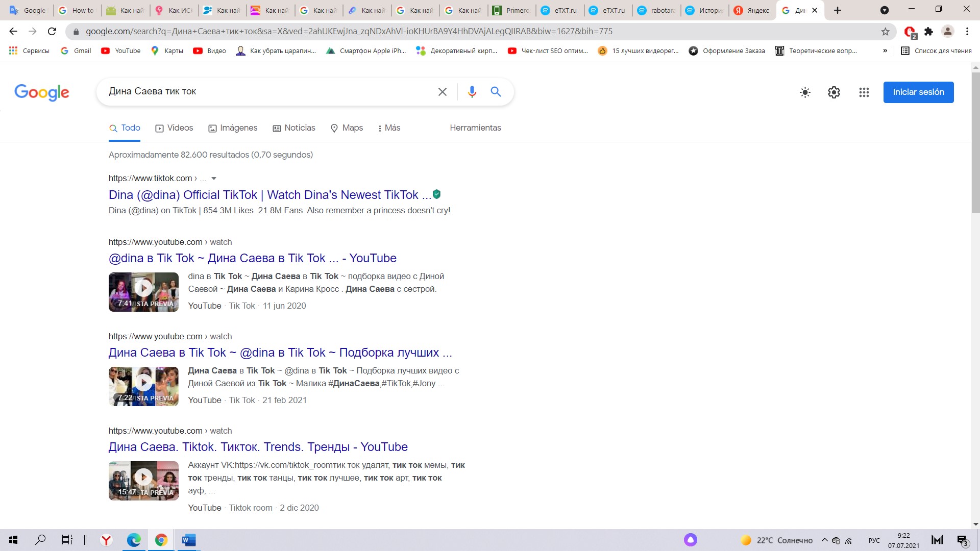Click the Chrome reload page icon
This screenshot has height=551, width=980.
[x=53, y=31]
